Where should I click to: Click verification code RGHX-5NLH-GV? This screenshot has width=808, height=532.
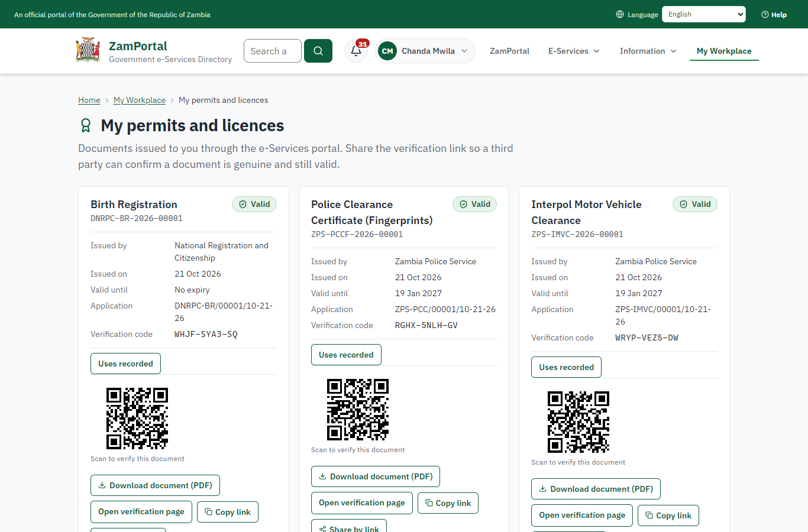426,325
